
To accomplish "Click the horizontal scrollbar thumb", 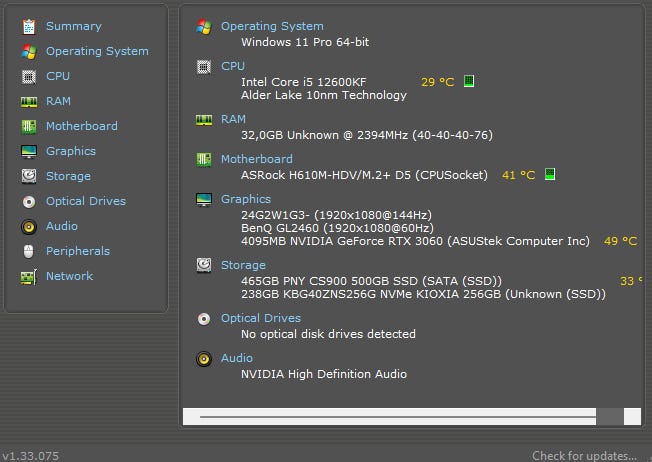I will pyautogui.click(x=610, y=416).
